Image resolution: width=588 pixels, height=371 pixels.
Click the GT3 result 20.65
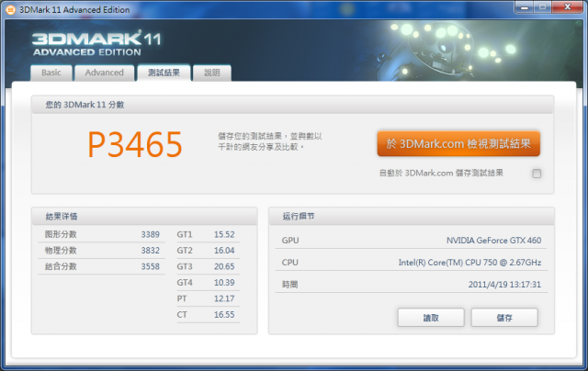[224, 266]
